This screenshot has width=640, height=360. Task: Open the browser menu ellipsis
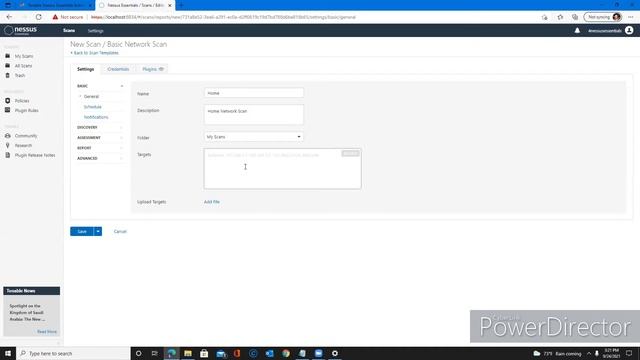coord(631,17)
